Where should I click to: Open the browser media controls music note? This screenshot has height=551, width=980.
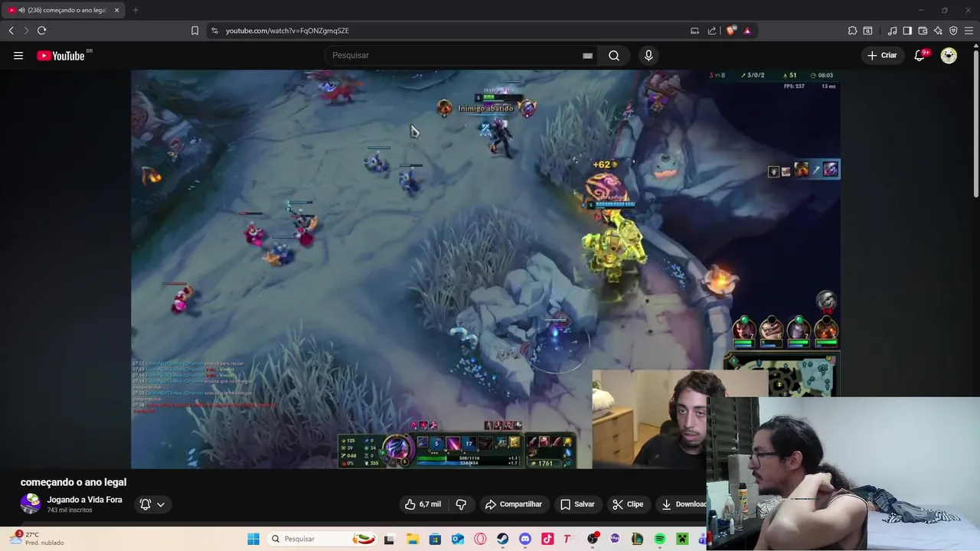pyautogui.click(x=892, y=31)
